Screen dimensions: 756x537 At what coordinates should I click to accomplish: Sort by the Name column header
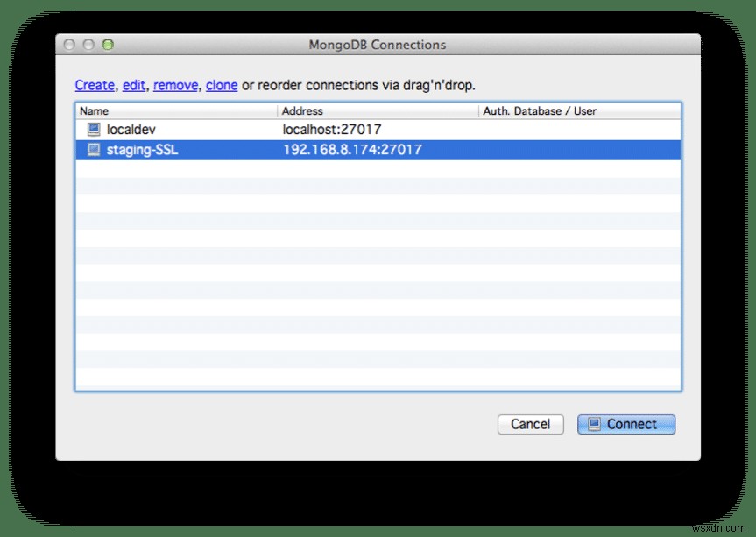[176, 111]
